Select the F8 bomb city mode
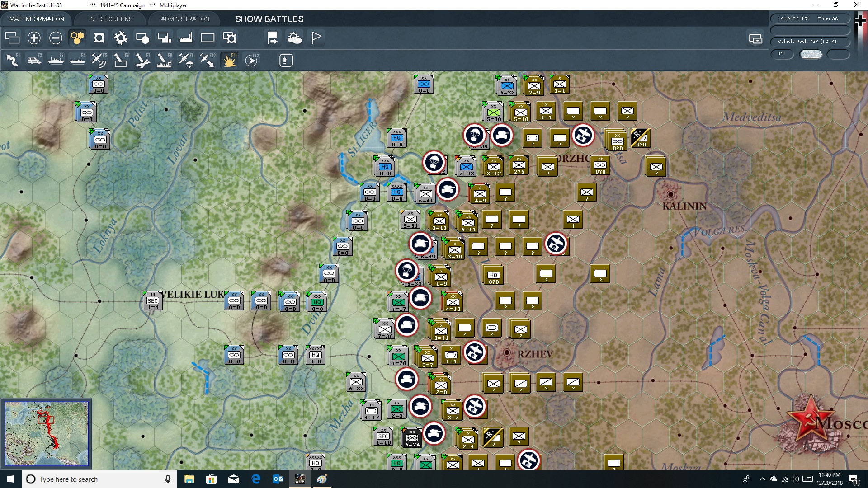Viewport: 868px width, 488px height. [x=164, y=60]
